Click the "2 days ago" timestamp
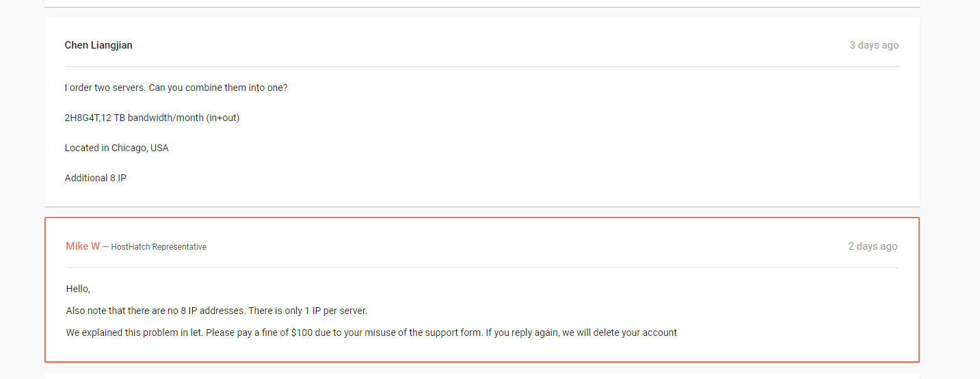Viewport: 980px width, 379px height. [872, 246]
